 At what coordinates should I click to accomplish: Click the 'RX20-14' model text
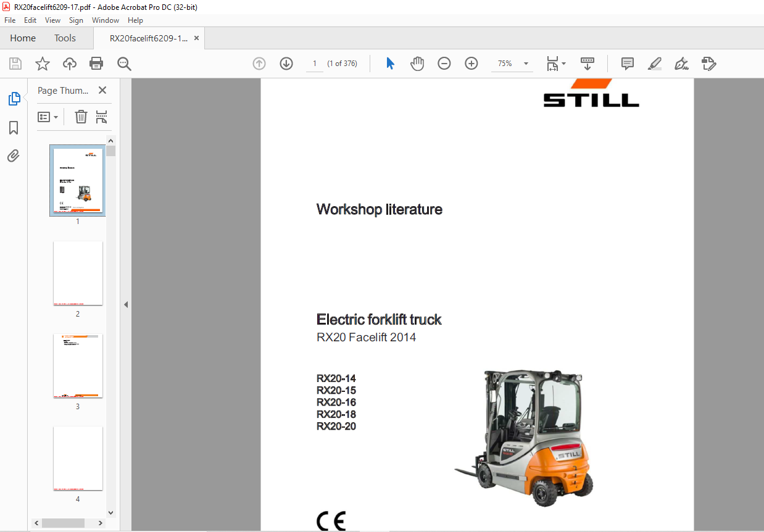pos(336,379)
